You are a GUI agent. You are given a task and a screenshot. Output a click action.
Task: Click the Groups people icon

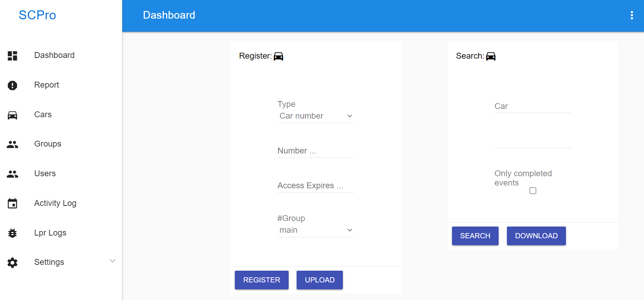click(x=12, y=144)
